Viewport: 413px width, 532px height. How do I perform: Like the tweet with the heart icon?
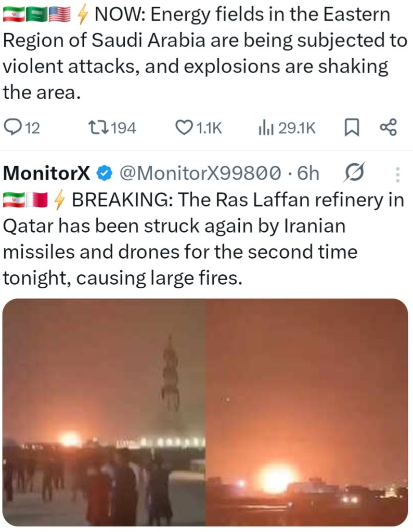183,127
